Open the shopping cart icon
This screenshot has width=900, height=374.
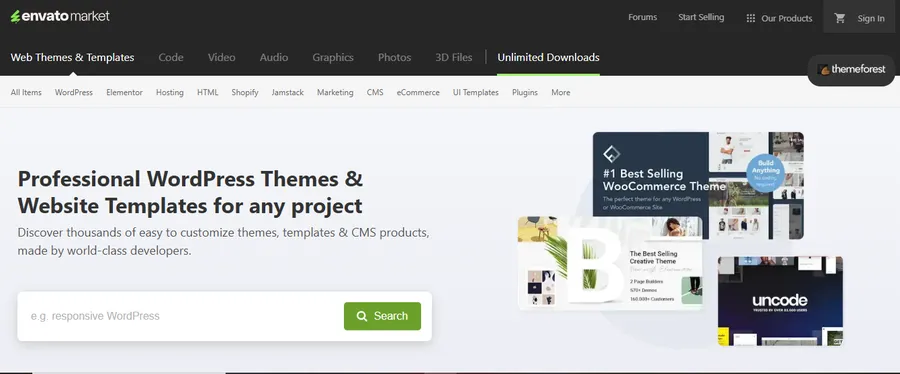click(840, 18)
